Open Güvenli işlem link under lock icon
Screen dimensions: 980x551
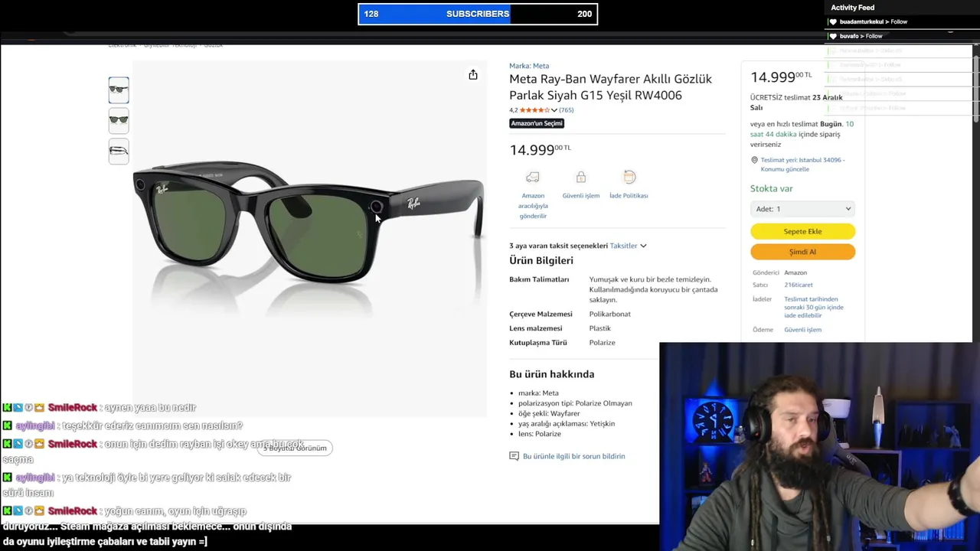tap(581, 196)
